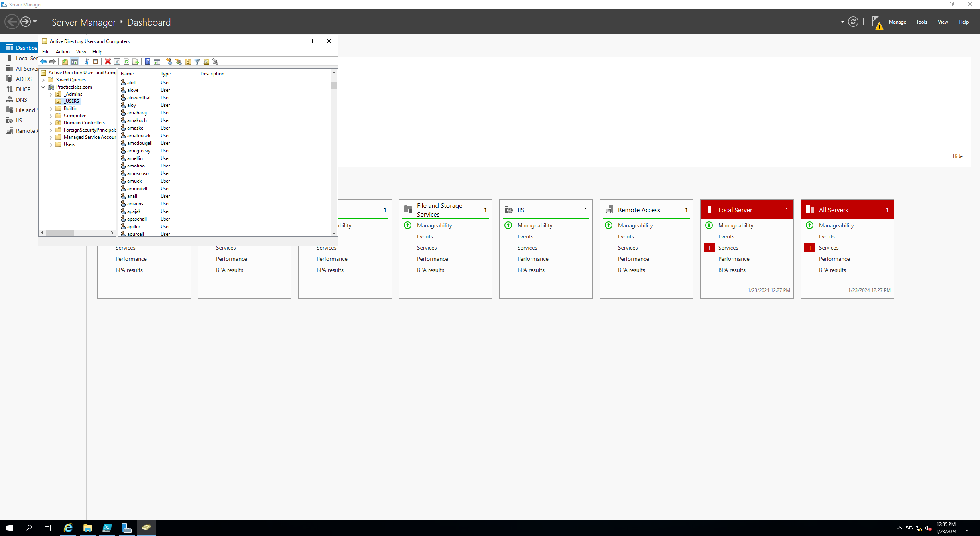Open the All Servers tile header
The image size is (980, 536).
tap(847, 210)
